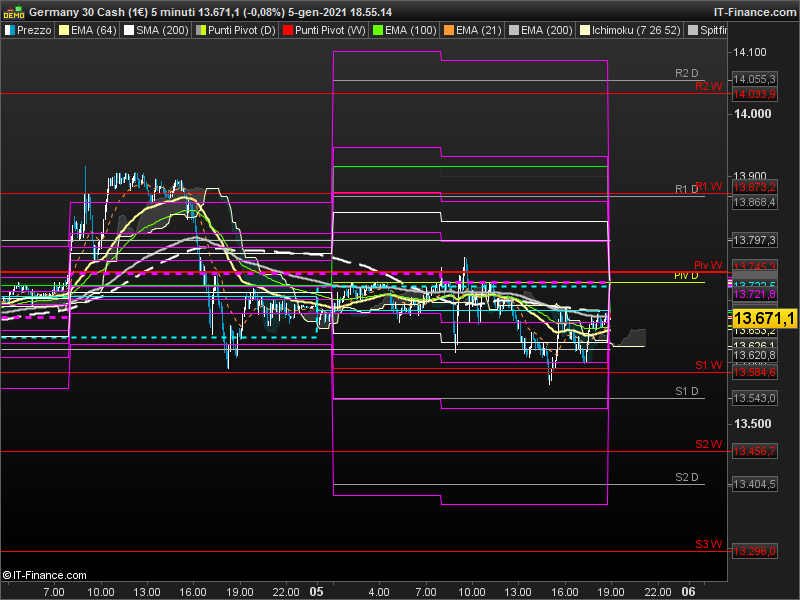Select the price tag 13.620,8
The width and height of the screenshot is (800, 600).
(x=755, y=355)
